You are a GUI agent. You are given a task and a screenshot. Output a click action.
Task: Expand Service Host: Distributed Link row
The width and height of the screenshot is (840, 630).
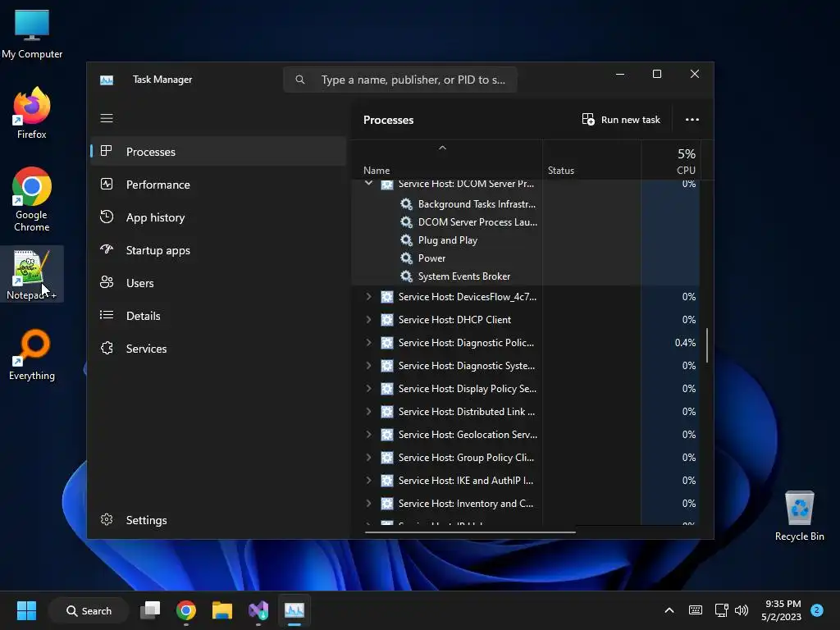tap(368, 412)
